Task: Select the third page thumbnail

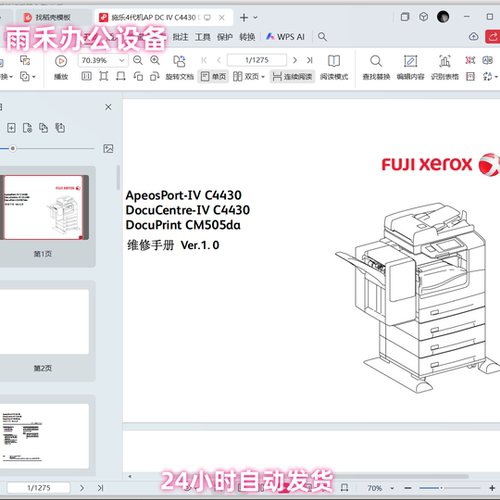Action: (x=45, y=436)
